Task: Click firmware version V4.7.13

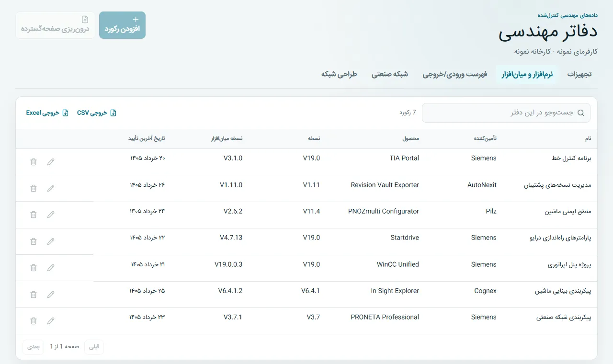Action: [x=231, y=238]
